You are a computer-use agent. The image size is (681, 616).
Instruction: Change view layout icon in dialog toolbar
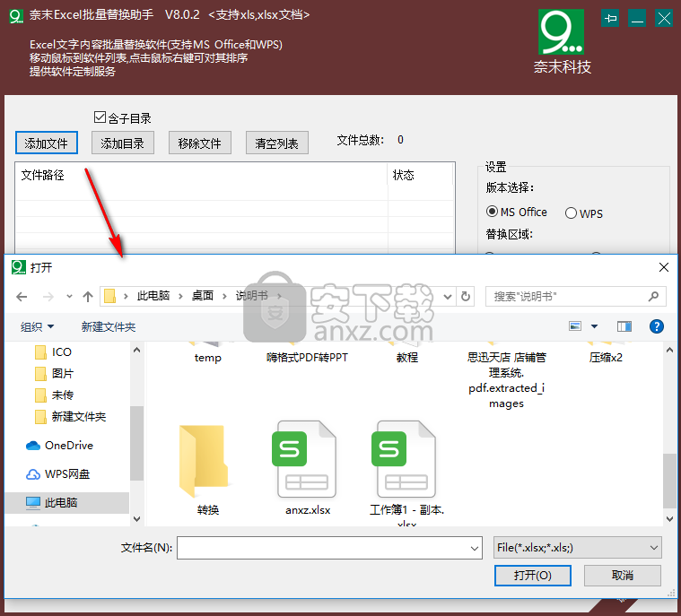[x=575, y=326]
